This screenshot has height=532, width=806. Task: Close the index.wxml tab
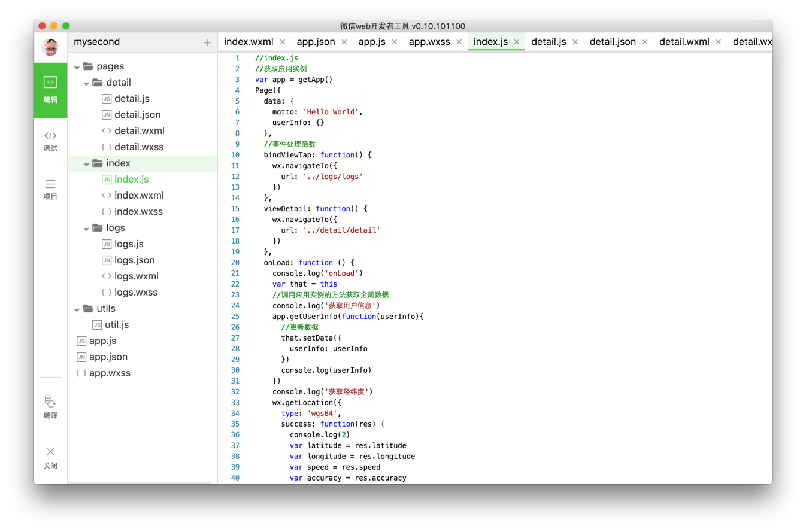[283, 42]
